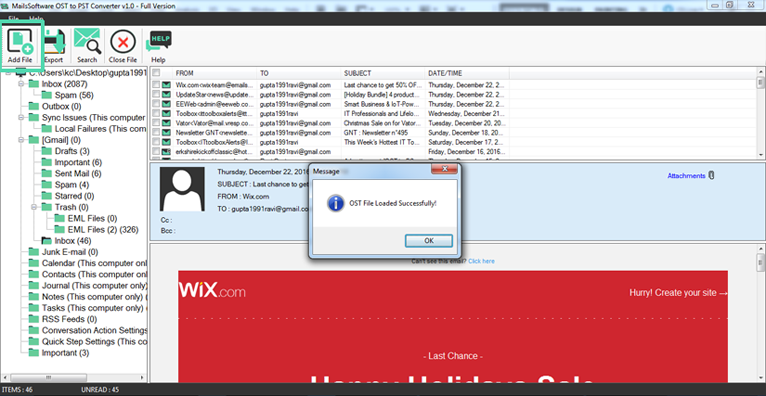Open the File menu

(13, 19)
